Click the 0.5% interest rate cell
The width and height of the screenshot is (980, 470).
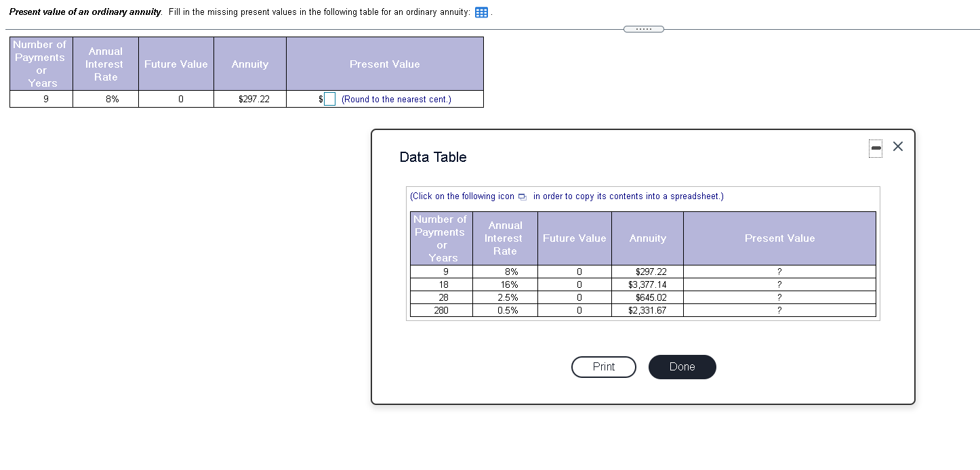pos(505,311)
